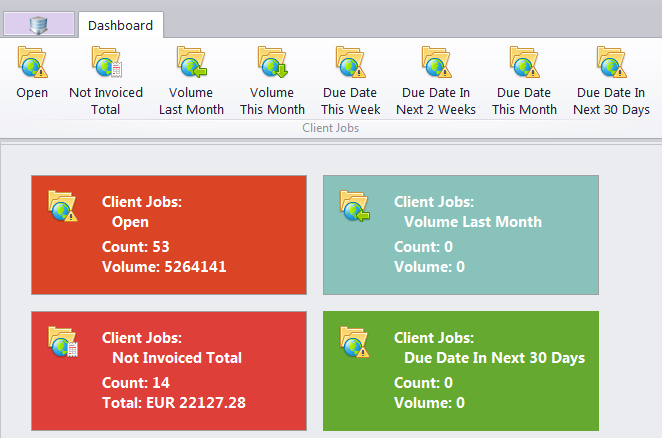Open the green Due Date In Next 30 Days tile
Image resolution: width=662 pixels, height=438 pixels.
(x=461, y=371)
